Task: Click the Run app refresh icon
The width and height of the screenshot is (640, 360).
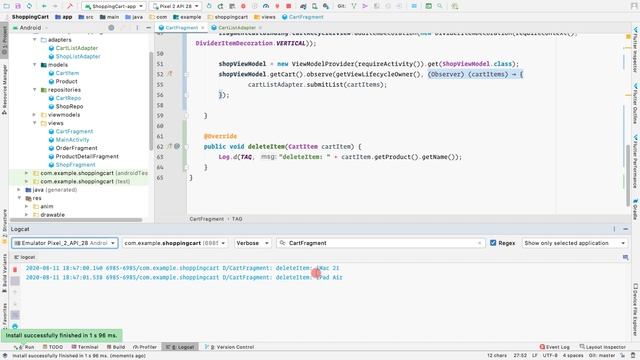Action: pyautogui.click(x=209, y=6)
